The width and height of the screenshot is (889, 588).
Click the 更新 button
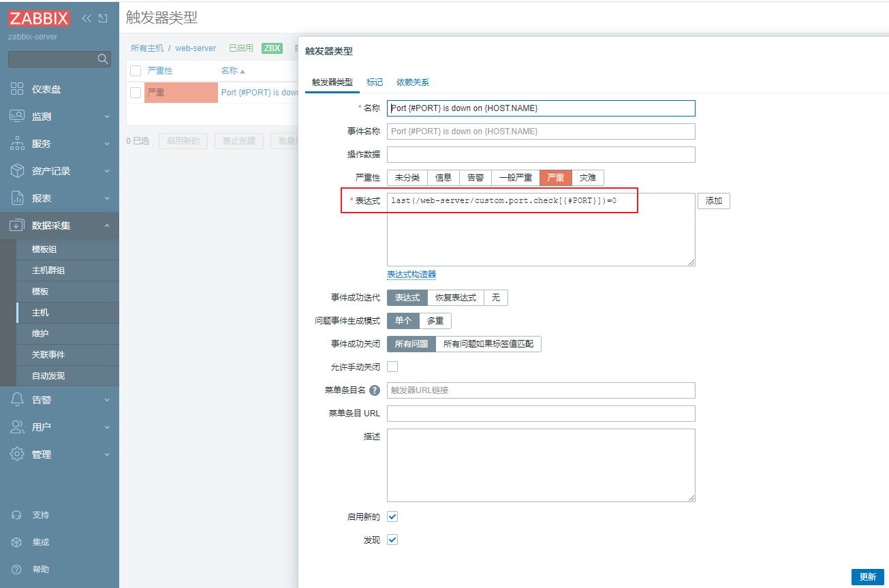867,577
